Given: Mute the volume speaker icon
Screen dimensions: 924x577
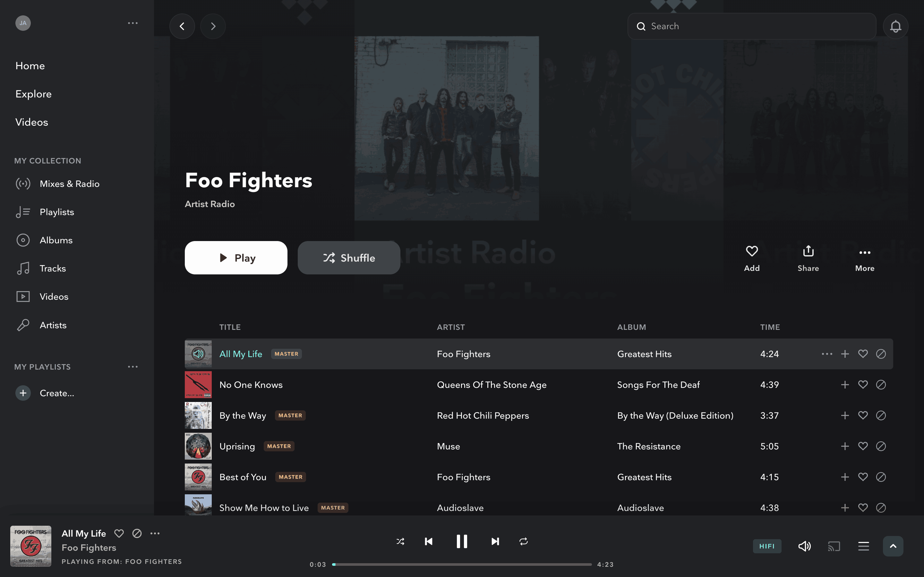Looking at the screenshot, I should point(805,546).
